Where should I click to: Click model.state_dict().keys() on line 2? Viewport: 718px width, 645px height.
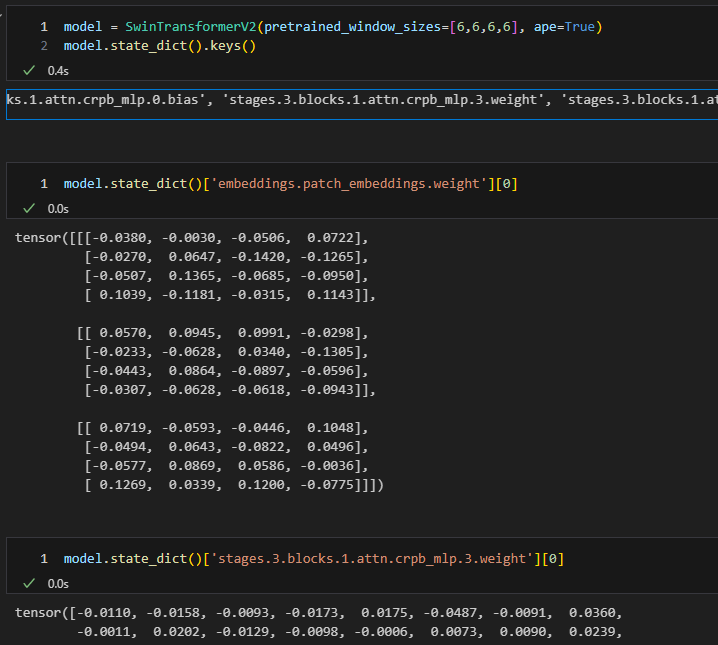pyautogui.click(x=160, y=46)
